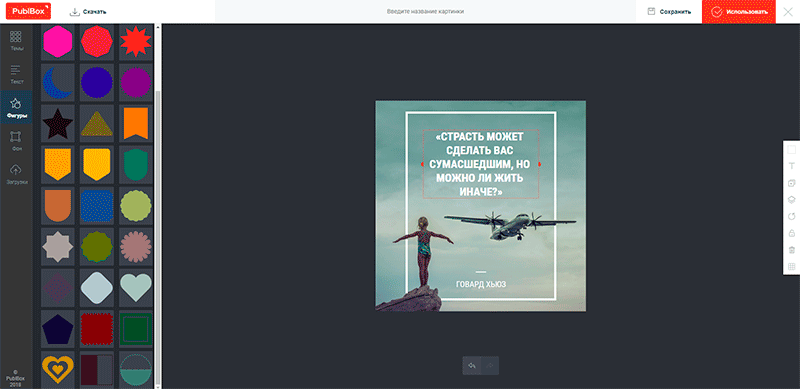Add the blue crescent moon shape
Viewport: 800px width, 389px height.
click(x=58, y=82)
